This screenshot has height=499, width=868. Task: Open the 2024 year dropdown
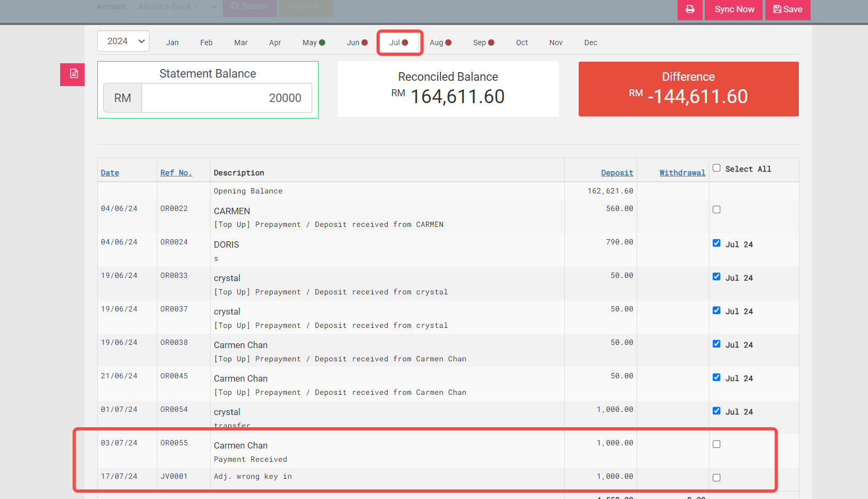pos(123,41)
